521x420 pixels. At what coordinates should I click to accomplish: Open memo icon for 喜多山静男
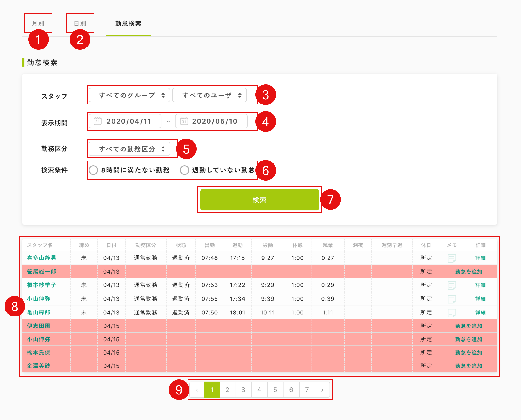coord(452,258)
